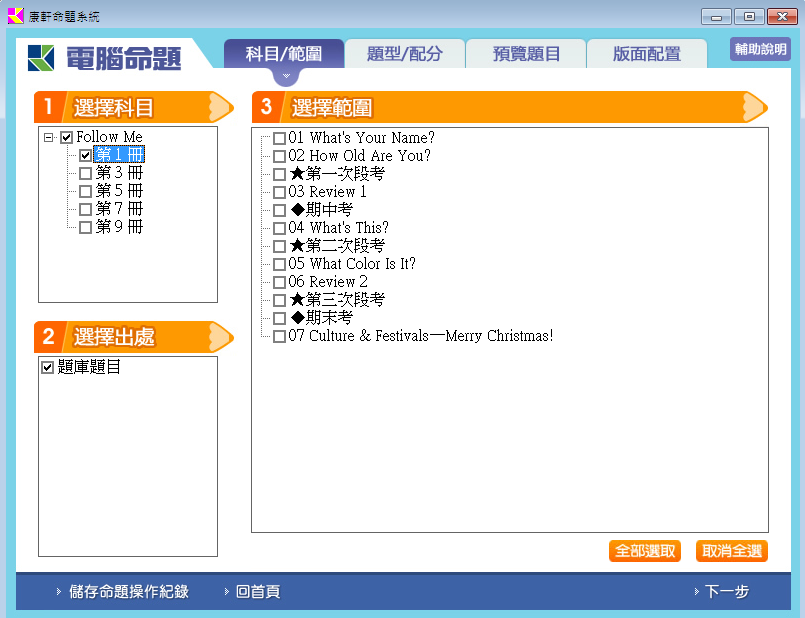Click 全部選取 to select all ranges
Image resolution: width=805 pixels, height=618 pixels.
[x=645, y=551]
